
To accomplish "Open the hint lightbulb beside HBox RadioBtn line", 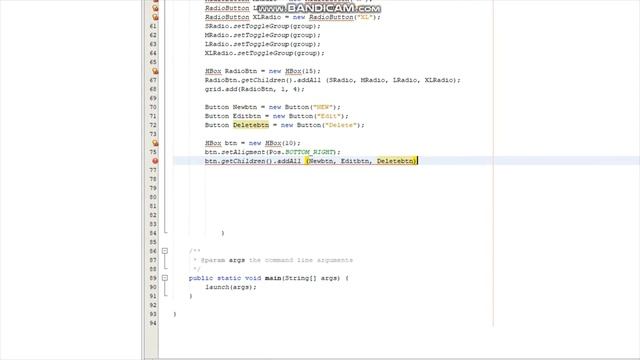I will click(155, 71).
